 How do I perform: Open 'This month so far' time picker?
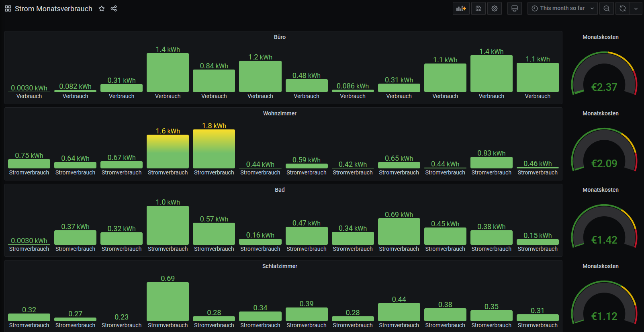tap(563, 8)
